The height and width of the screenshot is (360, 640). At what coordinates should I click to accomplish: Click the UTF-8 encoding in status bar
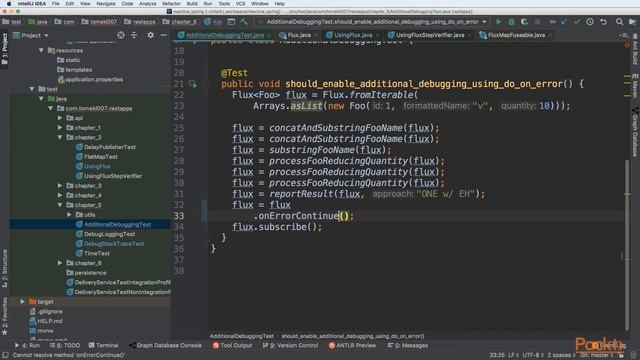(x=532, y=355)
